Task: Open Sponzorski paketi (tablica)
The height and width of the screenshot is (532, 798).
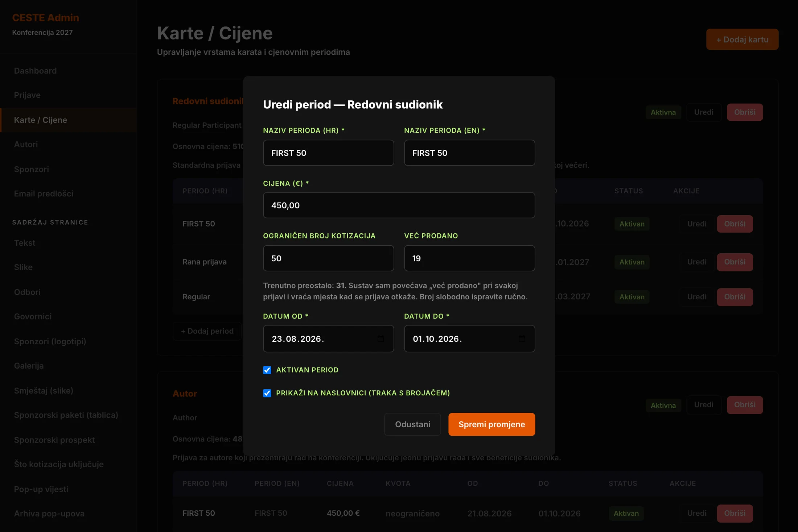Action: pos(66,415)
